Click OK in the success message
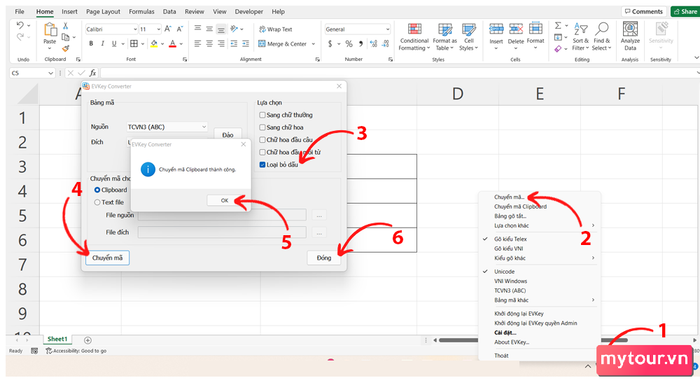The height and width of the screenshot is (385, 700). 225,201
